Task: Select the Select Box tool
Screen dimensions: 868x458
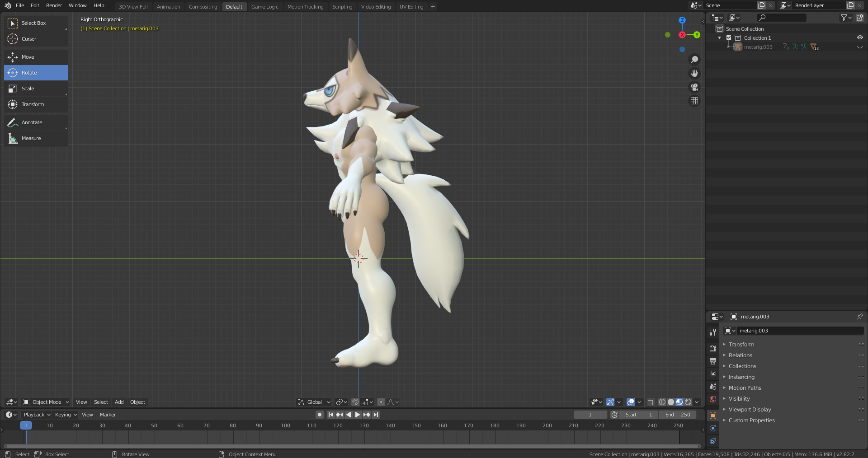Action: 36,23
